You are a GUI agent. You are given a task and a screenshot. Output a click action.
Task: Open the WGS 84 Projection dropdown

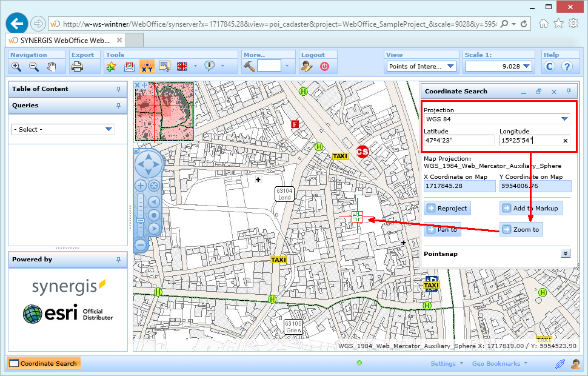(x=563, y=119)
